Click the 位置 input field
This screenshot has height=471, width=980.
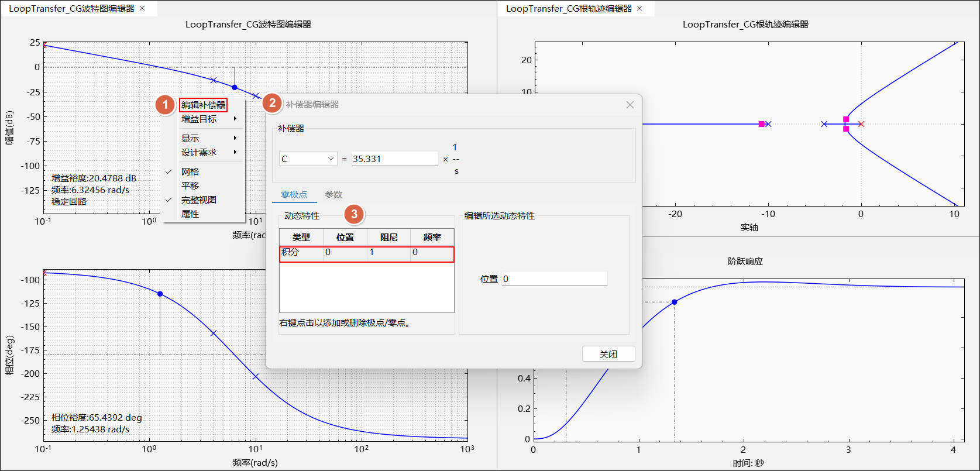(554, 279)
